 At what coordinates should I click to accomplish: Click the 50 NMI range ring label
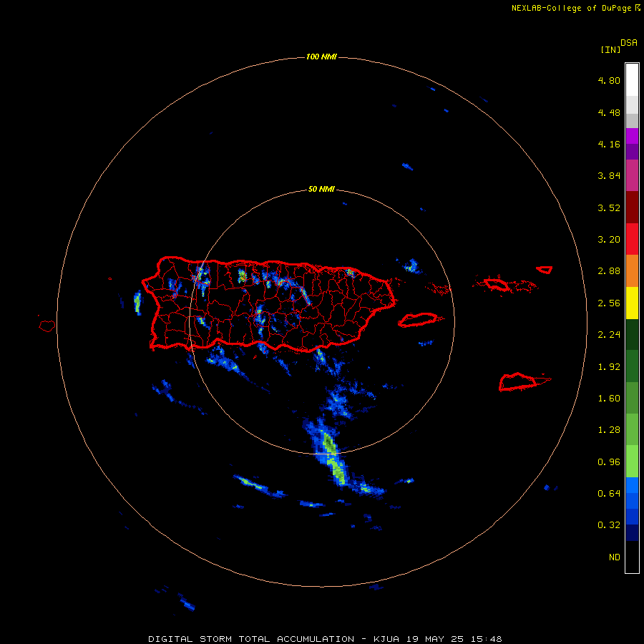[321, 190]
